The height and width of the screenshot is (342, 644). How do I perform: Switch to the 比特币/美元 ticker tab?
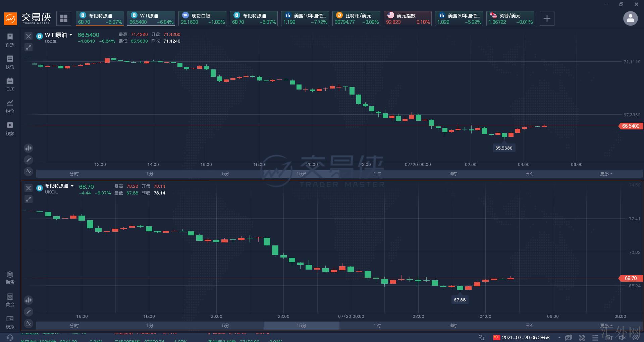(x=356, y=18)
